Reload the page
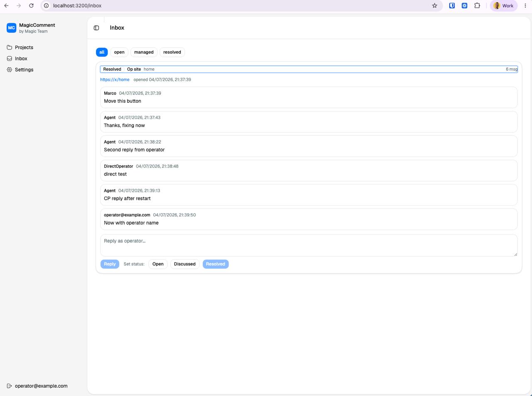Viewport: 532px width, 396px height. point(31,6)
